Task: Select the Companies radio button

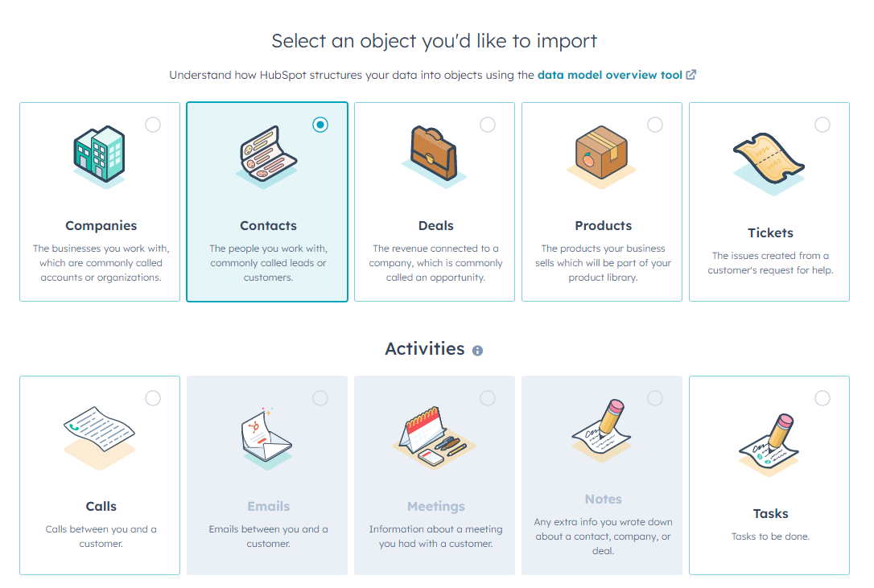Action: click(x=153, y=125)
